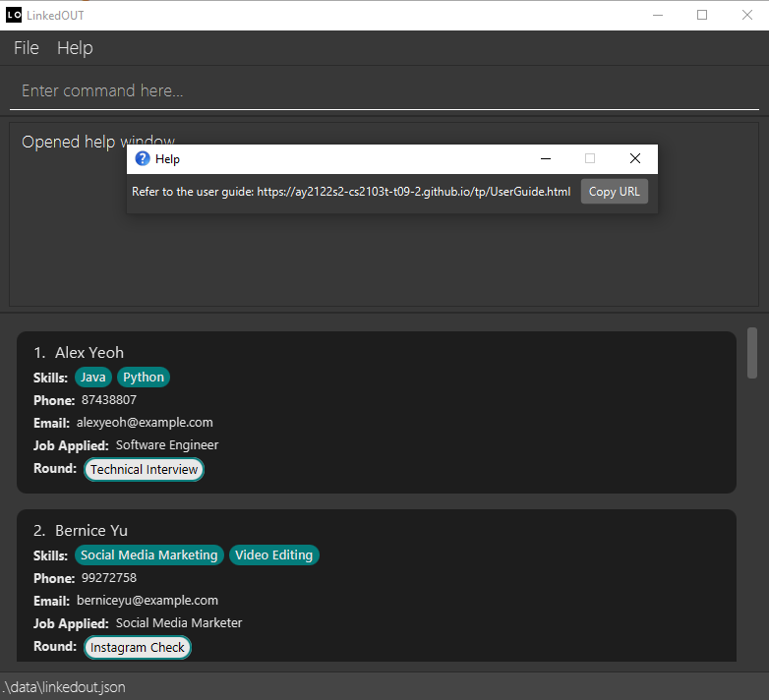Click phone number 87438807
The image size is (769, 700).
coord(109,400)
